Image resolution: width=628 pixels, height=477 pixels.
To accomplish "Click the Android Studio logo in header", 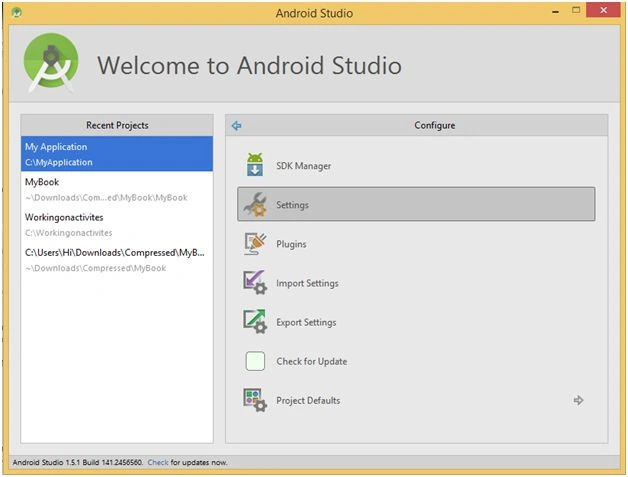I will tap(51, 62).
